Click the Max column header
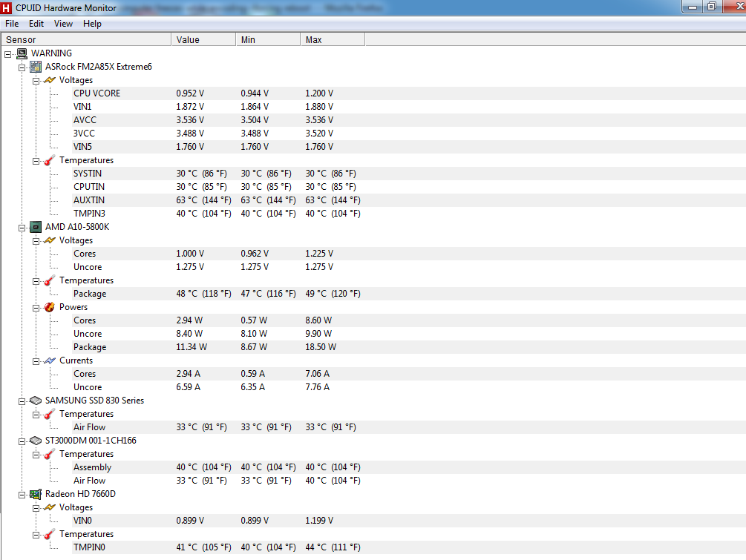 333,39
